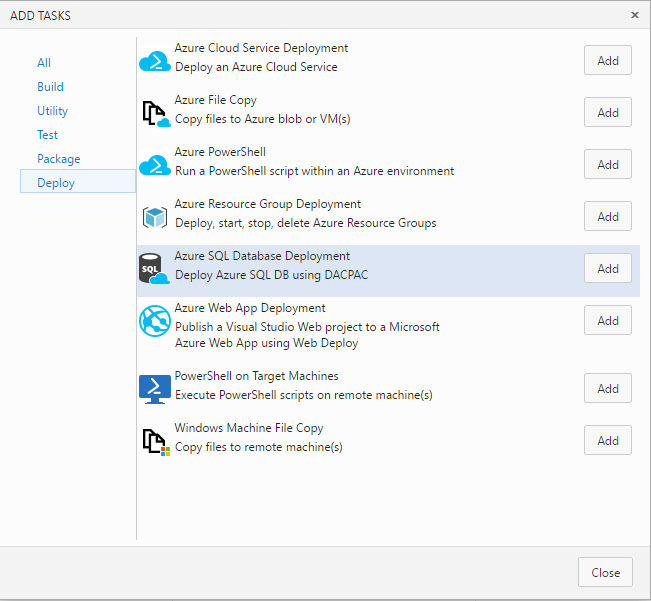Add the Azure SQL Database Deployment task
The height and width of the screenshot is (601, 651).
[608, 268]
